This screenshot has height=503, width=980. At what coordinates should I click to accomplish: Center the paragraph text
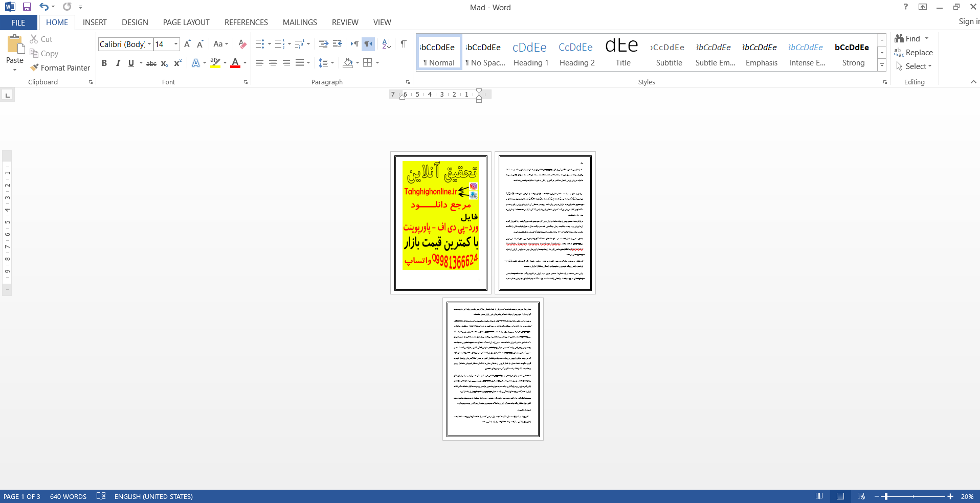273,63
